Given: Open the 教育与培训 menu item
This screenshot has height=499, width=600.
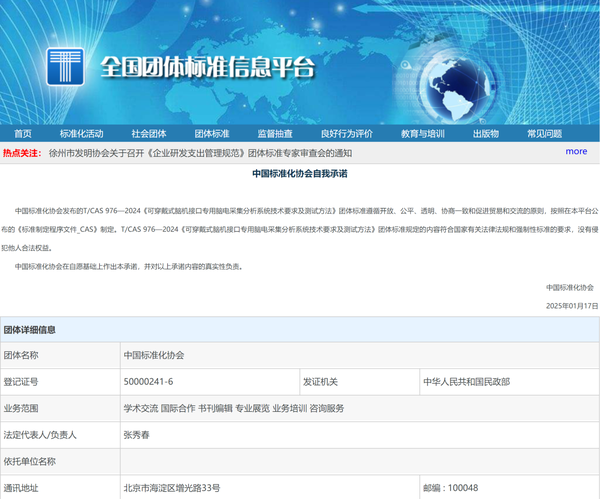Looking at the screenshot, I should 423,134.
